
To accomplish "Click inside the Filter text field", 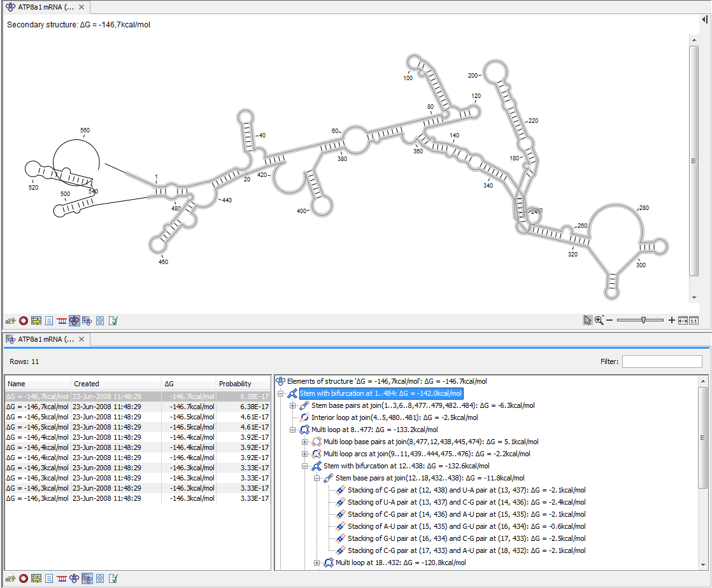I will [662, 361].
